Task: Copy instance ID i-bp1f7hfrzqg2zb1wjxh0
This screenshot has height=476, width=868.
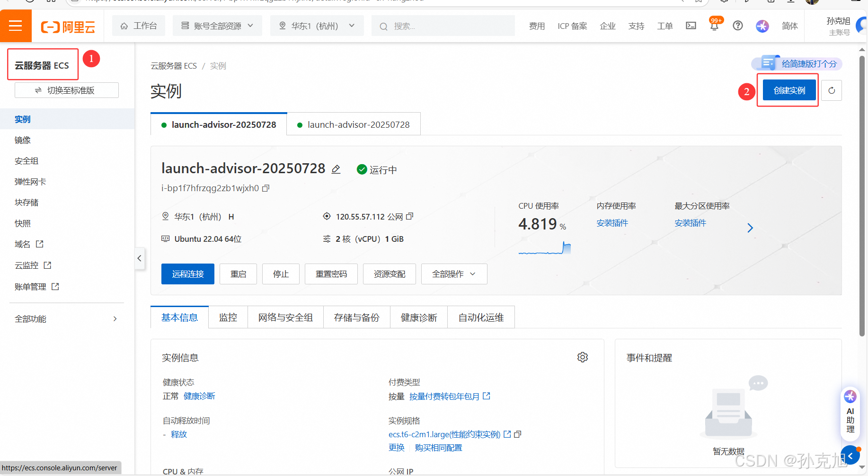Action: [x=266, y=188]
